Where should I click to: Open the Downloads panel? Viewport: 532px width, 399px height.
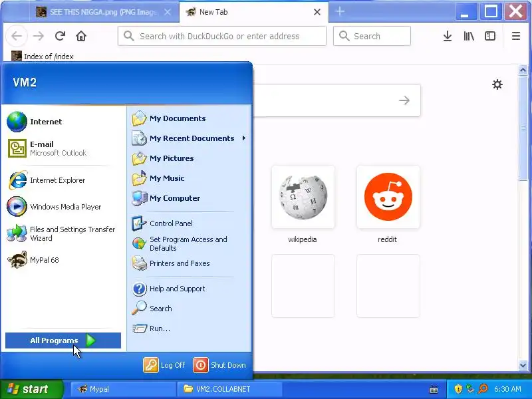pos(448,36)
